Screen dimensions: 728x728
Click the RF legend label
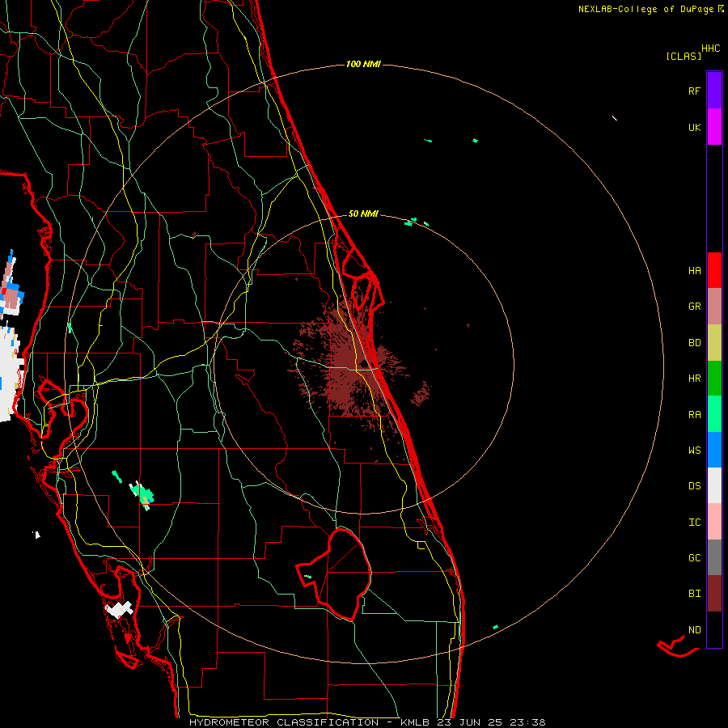tap(694, 91)
